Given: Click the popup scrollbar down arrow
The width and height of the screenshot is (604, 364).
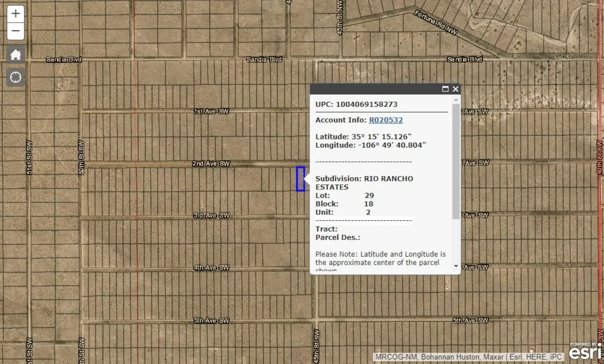Looking at the screenshot, I should pos(456,266).
